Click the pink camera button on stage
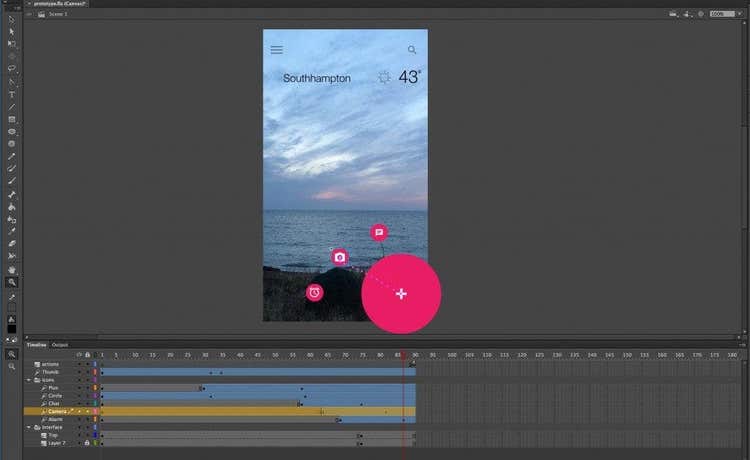The image size is (750, 460). point(340,257)
